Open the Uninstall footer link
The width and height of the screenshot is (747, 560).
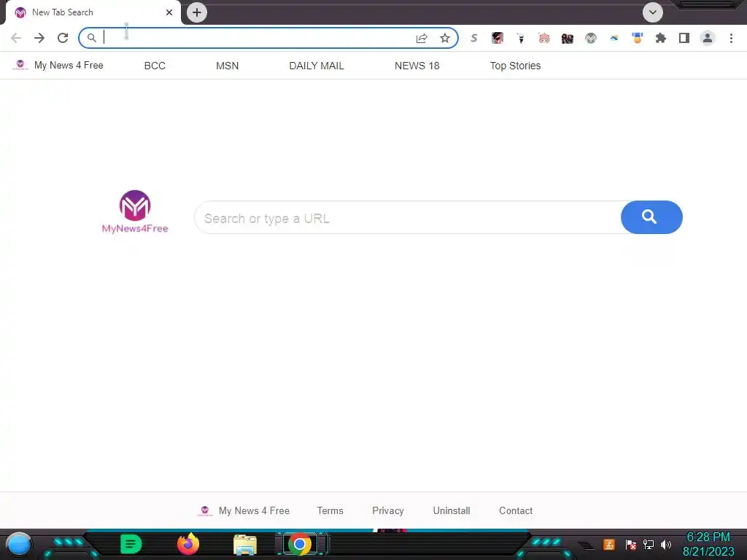(452, 510)
